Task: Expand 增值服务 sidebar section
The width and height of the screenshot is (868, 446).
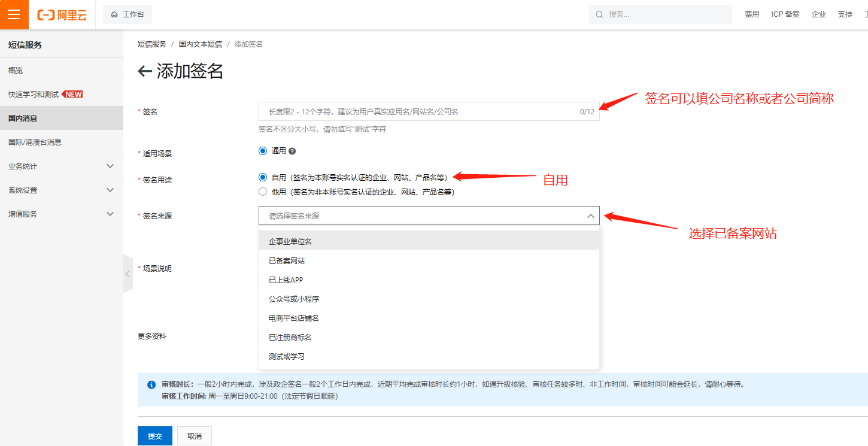Action: (x=62, y=214)
